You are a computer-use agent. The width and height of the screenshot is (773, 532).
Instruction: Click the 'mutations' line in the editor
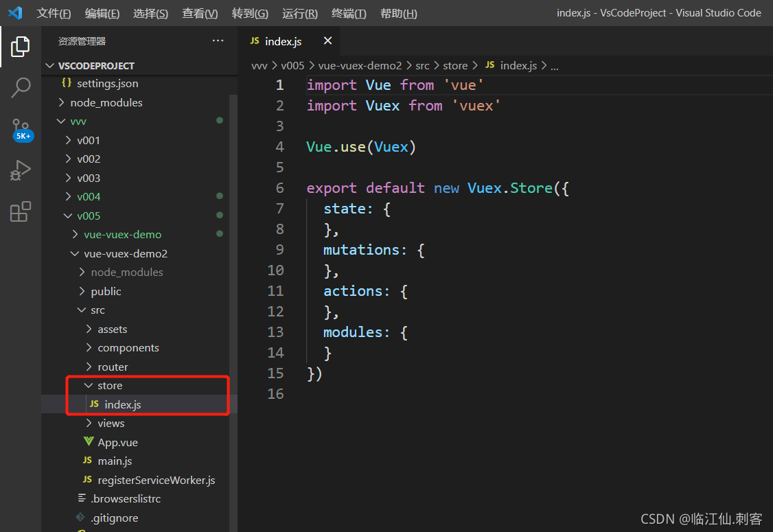coord(373,250)
